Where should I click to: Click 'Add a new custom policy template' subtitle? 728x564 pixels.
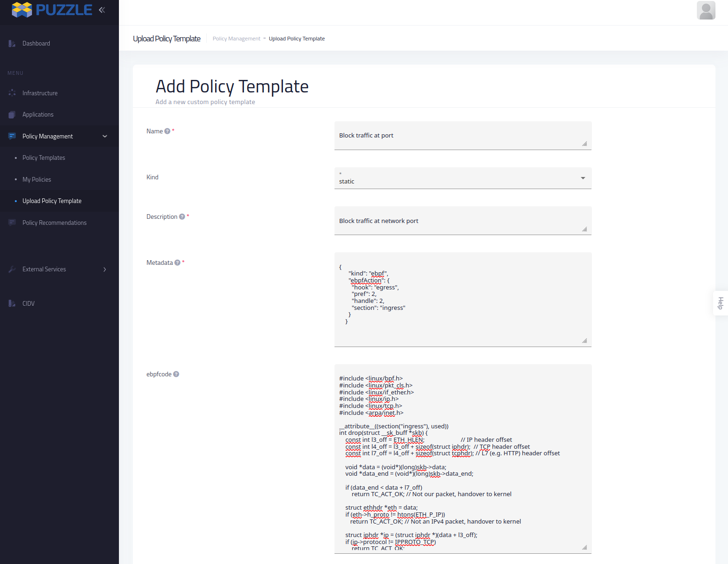click(205, 102)
